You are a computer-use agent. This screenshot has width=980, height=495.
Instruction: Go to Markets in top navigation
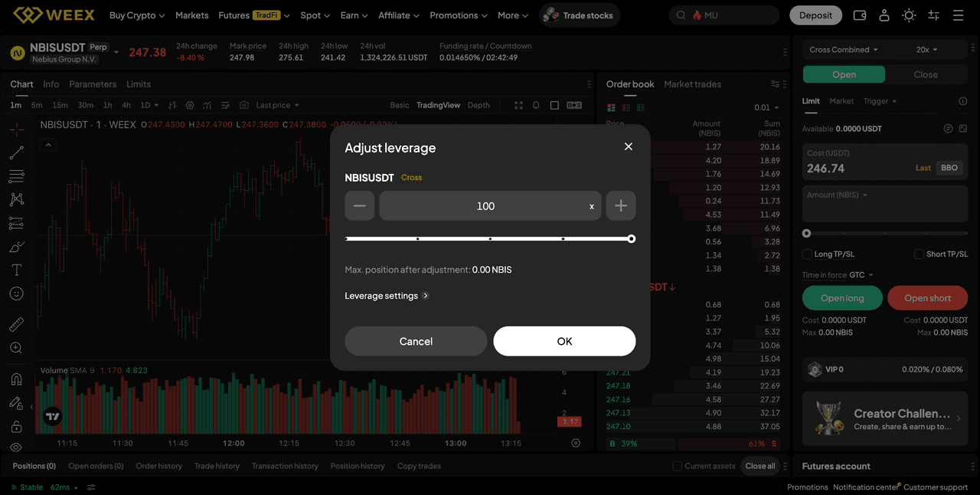pyautogui.click(x=191, y=15)
